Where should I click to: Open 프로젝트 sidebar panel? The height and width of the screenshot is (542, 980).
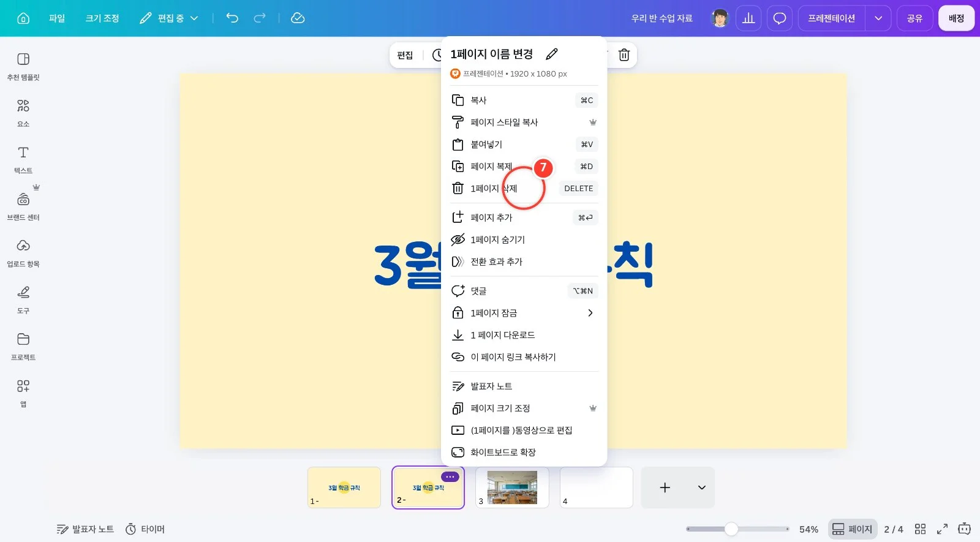tap(23, 346)
